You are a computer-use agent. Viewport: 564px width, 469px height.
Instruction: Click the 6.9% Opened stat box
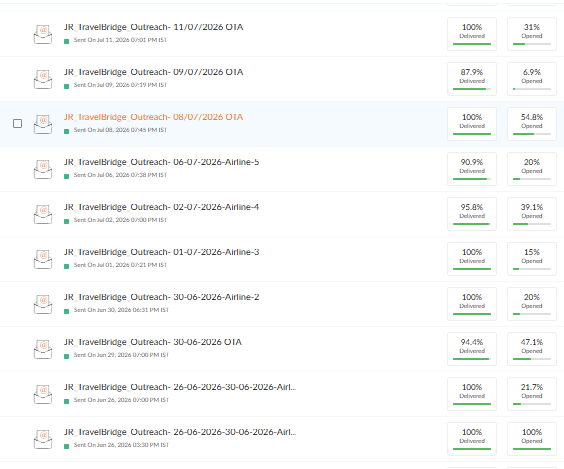pos(532,79)
